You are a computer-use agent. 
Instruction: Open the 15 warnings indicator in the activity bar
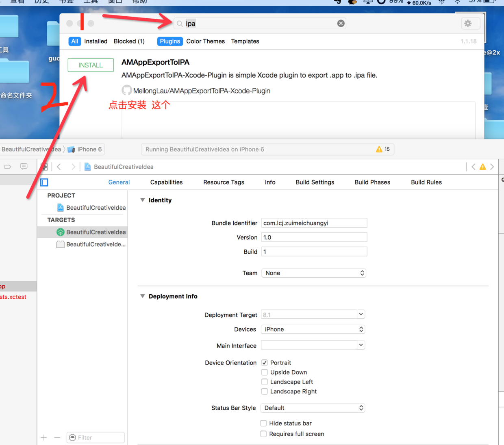(383, 149)
